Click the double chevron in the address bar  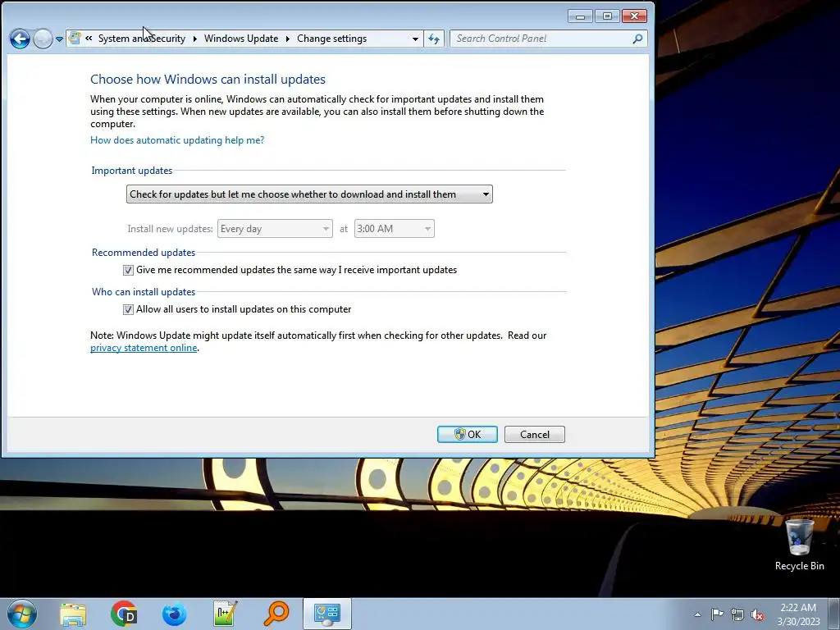(89, 38)
